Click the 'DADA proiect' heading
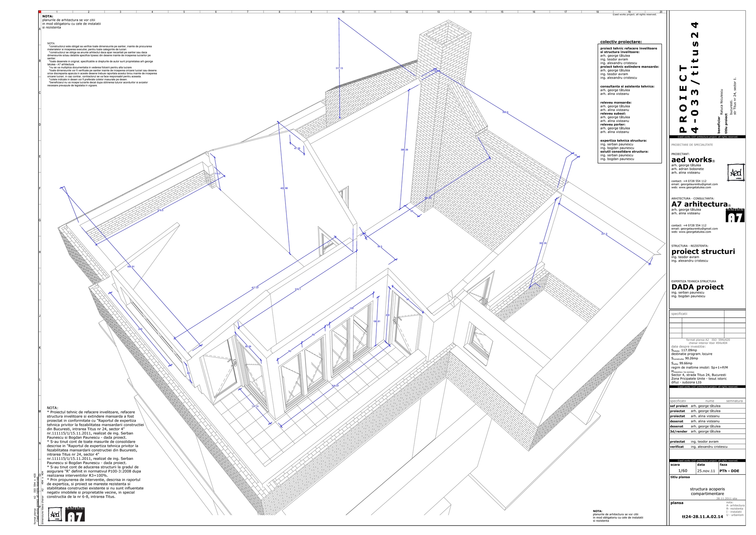Image resolution: width=756 pixels, height=535 pixels. point(697,287)
